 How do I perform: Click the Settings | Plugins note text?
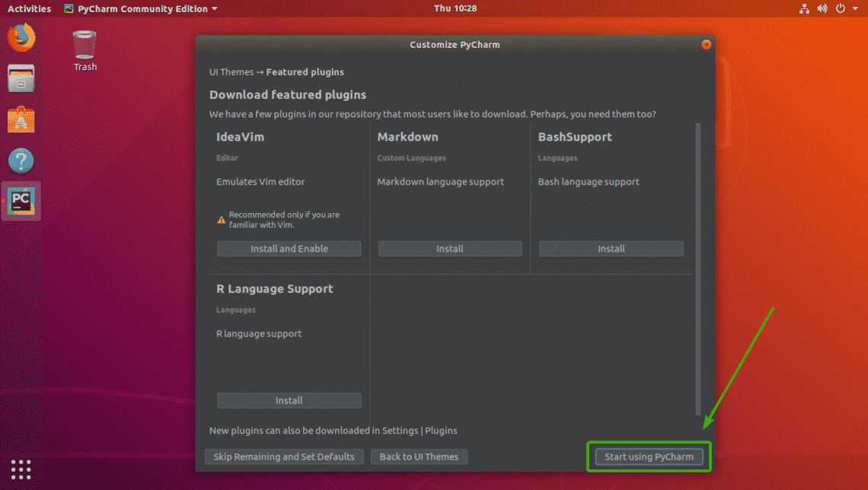pos(333,431)
